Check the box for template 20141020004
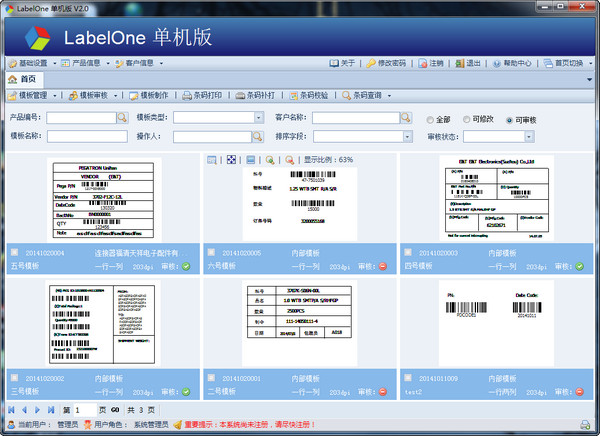The width and height of the screenshot is (600, 436). [x=15, y=254]
